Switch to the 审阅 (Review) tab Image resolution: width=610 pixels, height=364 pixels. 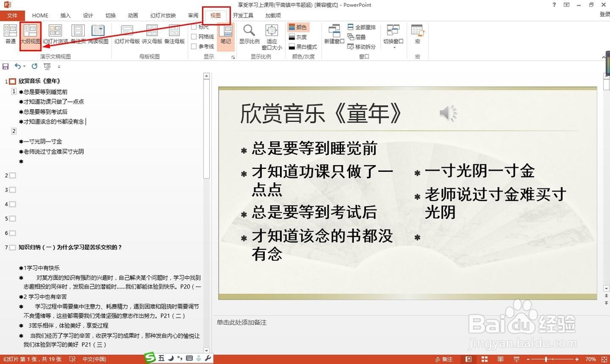(x=193, y=16)
